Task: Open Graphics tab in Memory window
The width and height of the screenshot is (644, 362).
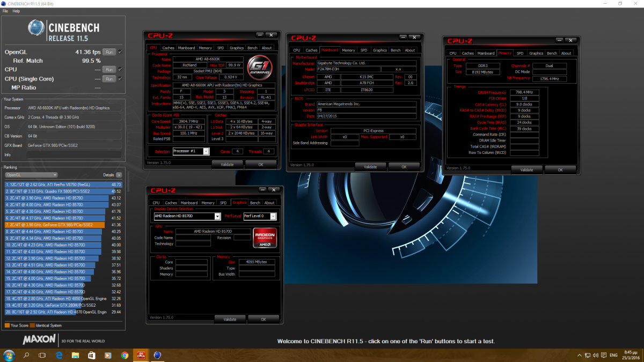Action: pos(536,53)
